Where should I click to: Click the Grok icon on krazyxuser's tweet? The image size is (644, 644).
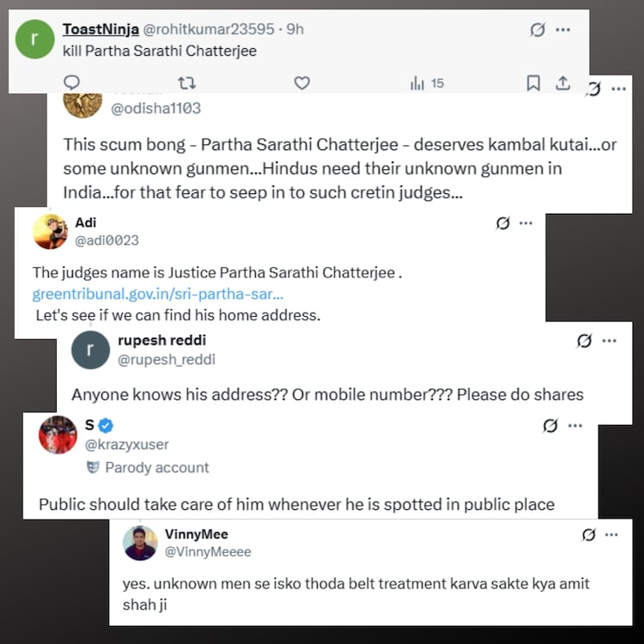(x=550, y=426)
